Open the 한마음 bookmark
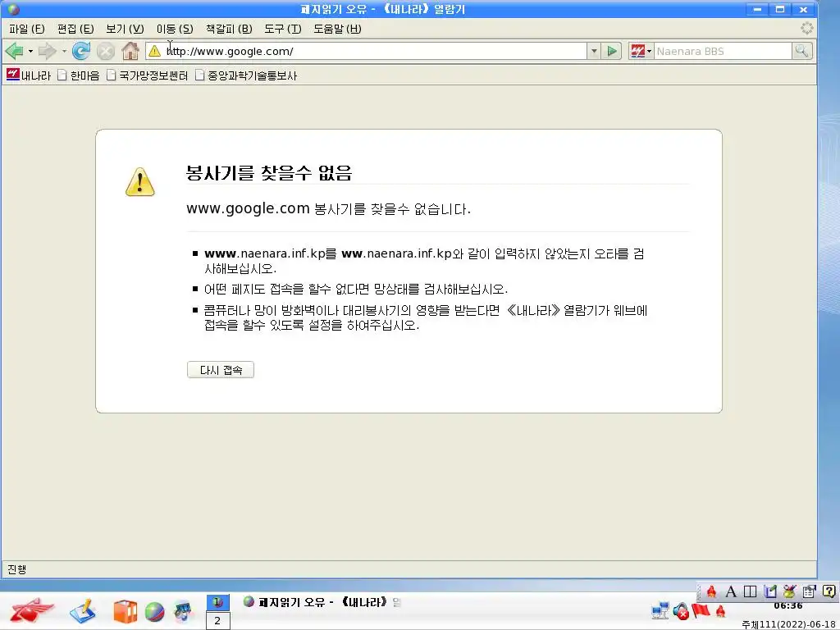Viewport: 840px width, 630px height. pyautogui.click(x=78, y=75)
